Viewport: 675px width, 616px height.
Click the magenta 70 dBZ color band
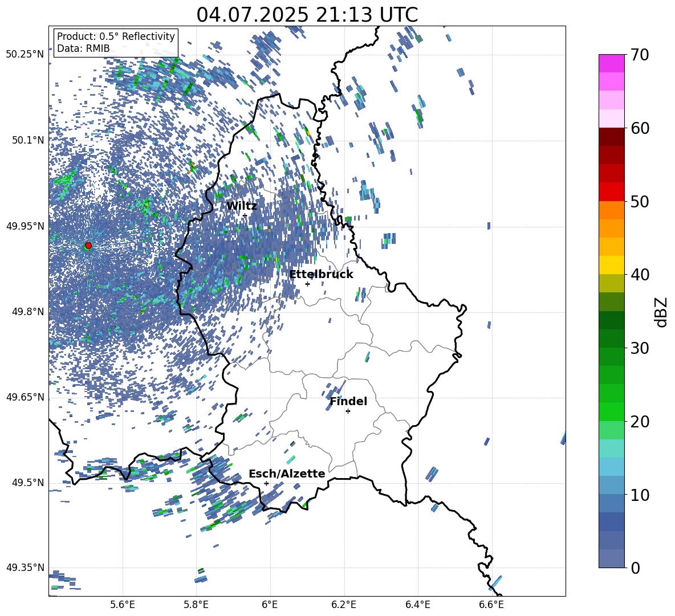611,63
